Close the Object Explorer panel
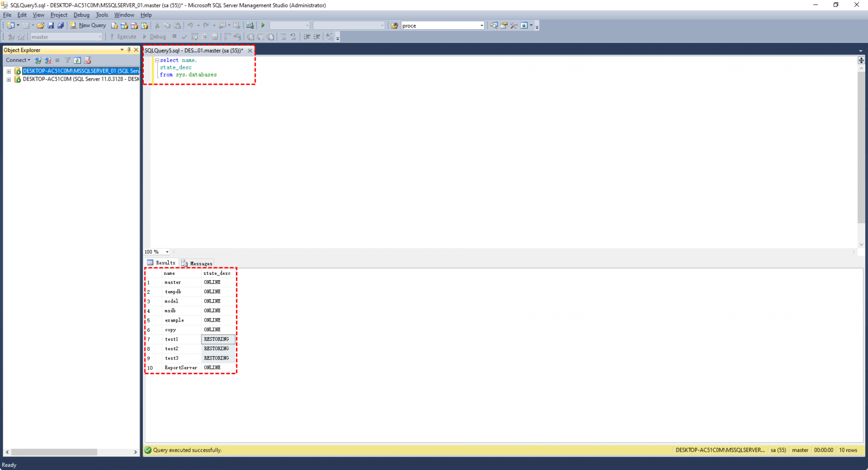 pyautogui.click(x=136, y=50)
